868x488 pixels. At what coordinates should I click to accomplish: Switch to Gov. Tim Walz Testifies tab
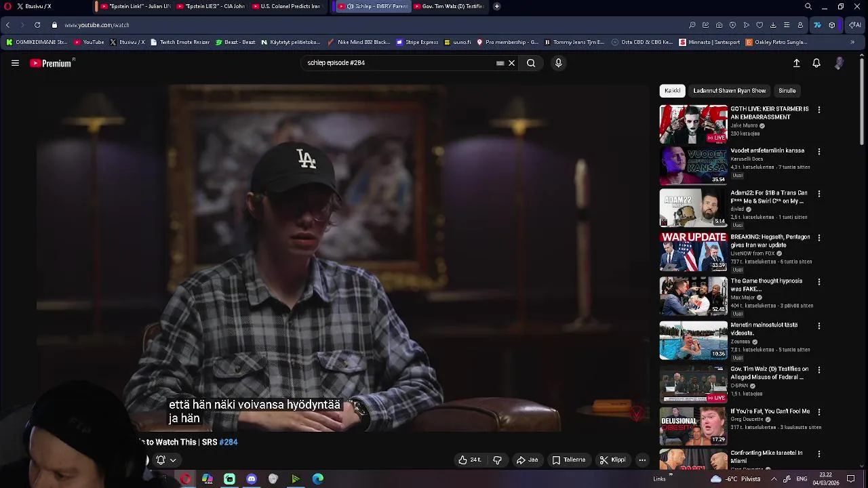[448, 6]
